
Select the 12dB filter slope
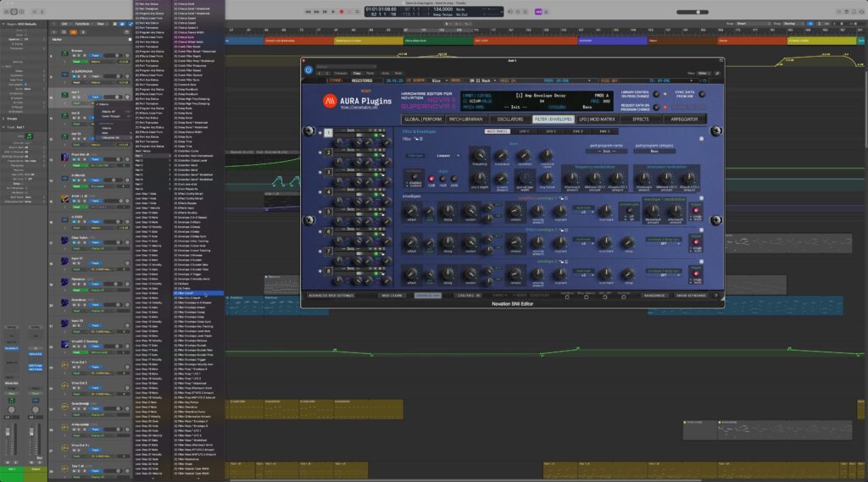point(431,180)
